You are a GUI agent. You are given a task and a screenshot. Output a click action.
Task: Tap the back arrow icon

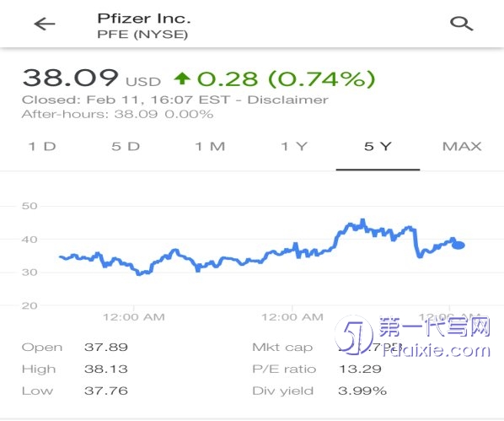pos(45,24)
